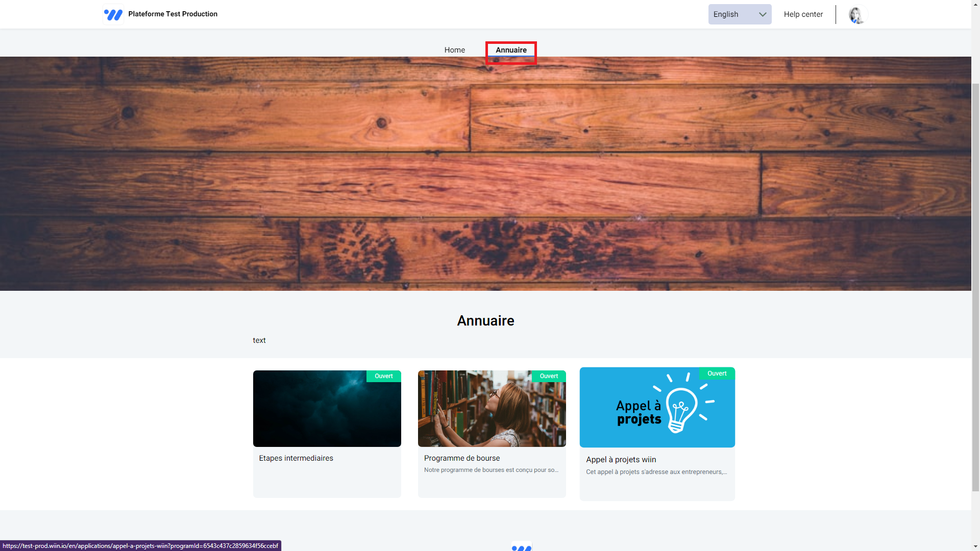Open the Appel à projets card image
Viewport: 980px width, 551px height.
click(x=657, y=407)
